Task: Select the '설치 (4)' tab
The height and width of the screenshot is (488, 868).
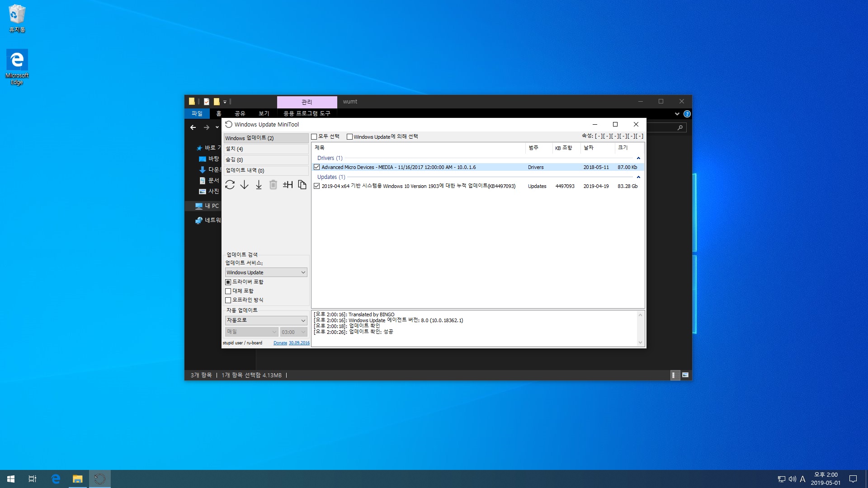Action: [x=266, y=149]
